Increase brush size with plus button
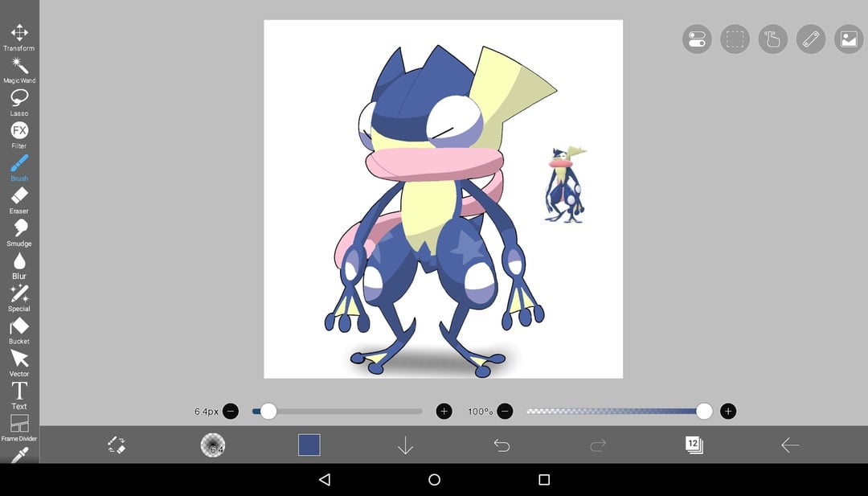 click(444, 412)
